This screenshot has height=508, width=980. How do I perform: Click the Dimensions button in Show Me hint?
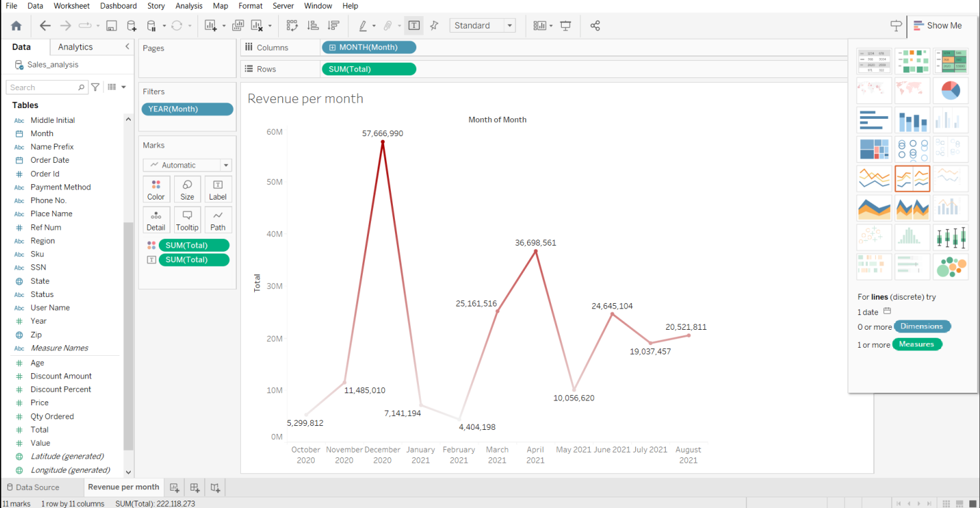(922, 326)
